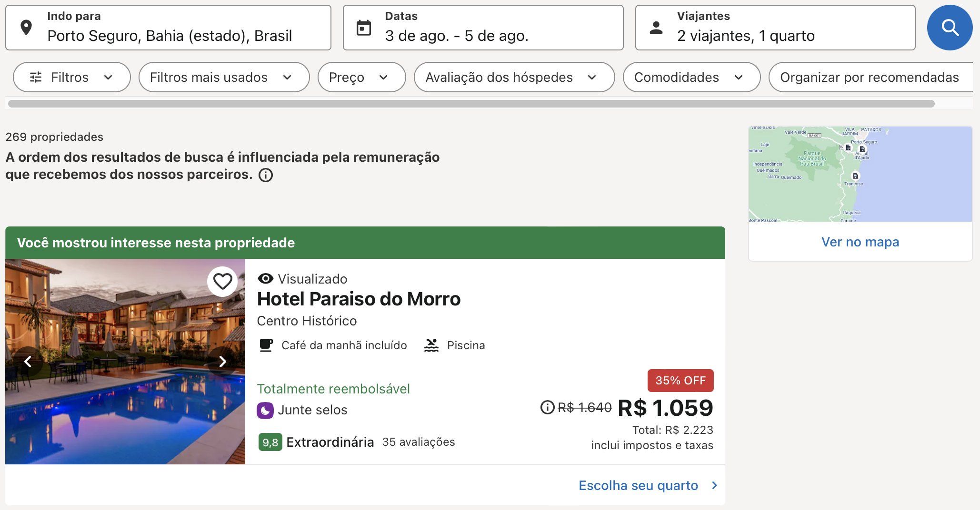Expand Avaliação dos hóspedes filter
Screen dimensions: 980x510
[514, 77]
